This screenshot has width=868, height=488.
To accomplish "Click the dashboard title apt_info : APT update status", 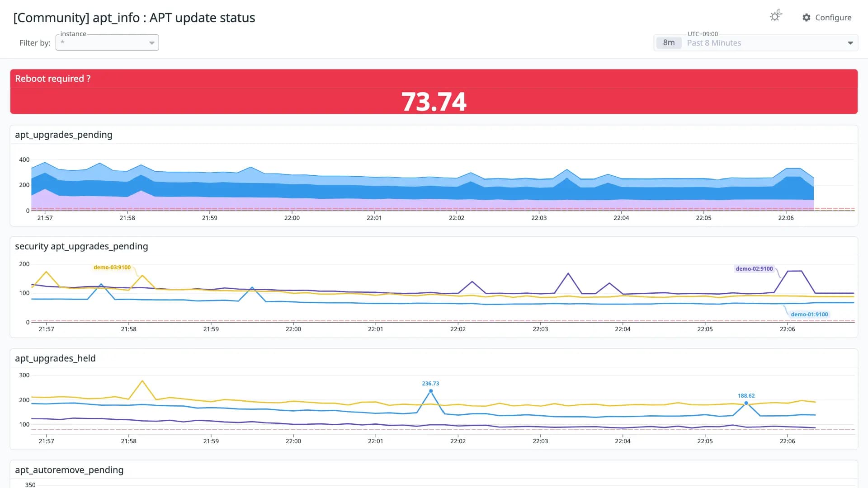I will tap(134, 18).
